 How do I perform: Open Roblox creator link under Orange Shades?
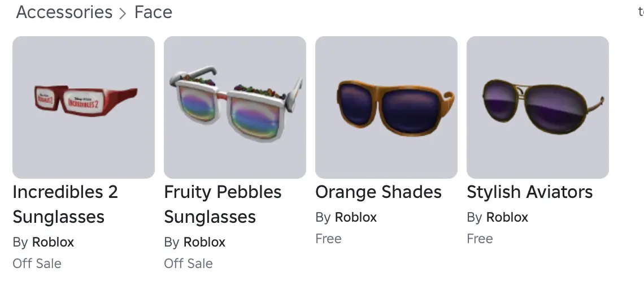click(x=356, y=217)
